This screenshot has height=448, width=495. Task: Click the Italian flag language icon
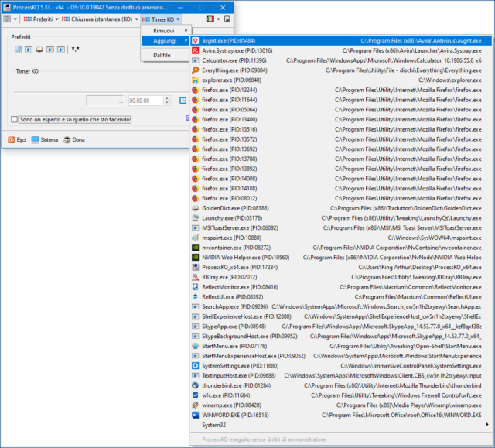point(210,19)
